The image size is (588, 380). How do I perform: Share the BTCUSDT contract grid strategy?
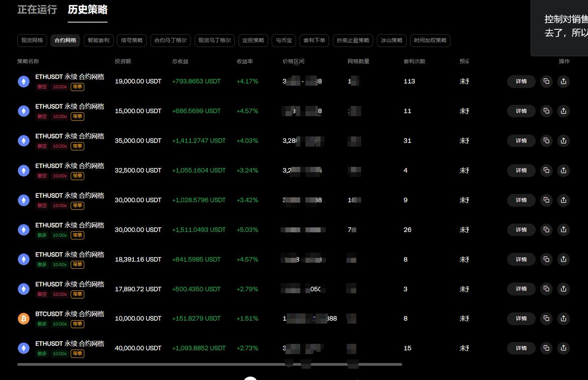coord(563,319)
